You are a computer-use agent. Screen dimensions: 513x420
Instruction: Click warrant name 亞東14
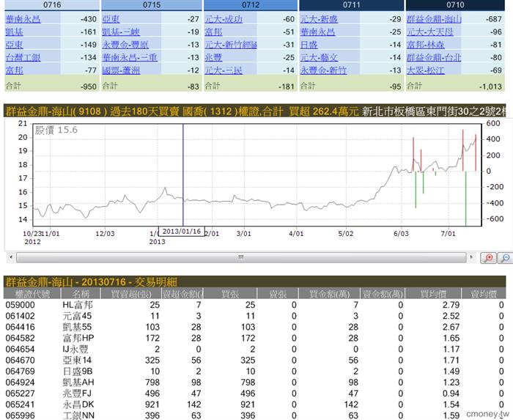(77, 360)
